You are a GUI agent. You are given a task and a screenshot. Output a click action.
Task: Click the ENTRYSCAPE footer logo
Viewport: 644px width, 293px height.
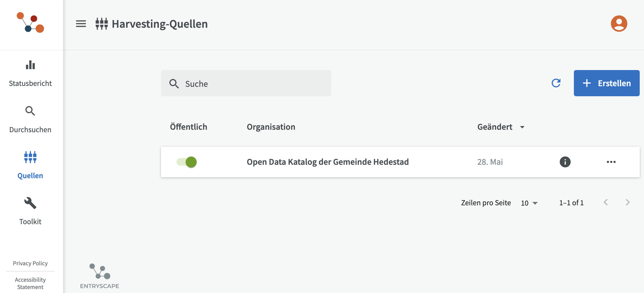pyautogui.click(x=99, y=276)
